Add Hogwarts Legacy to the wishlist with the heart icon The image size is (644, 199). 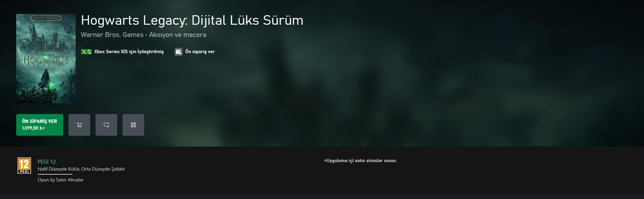(106, 125)
